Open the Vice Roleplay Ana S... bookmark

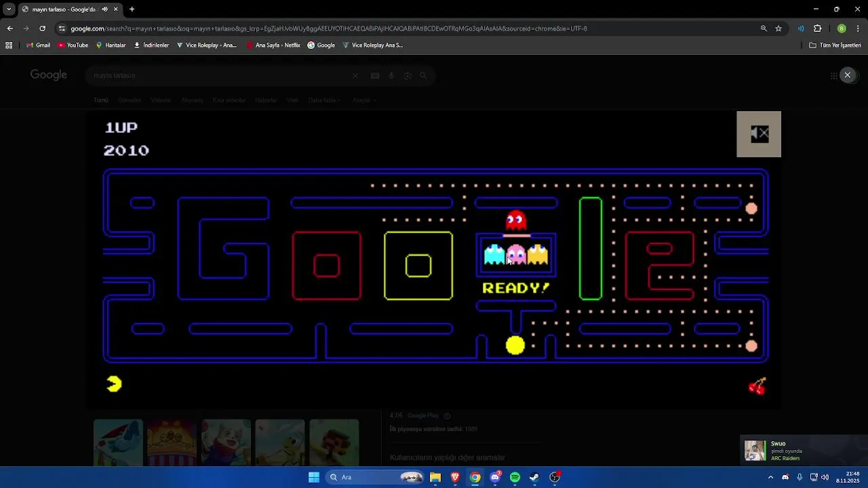pyautogui.click(x=372, y=45)
